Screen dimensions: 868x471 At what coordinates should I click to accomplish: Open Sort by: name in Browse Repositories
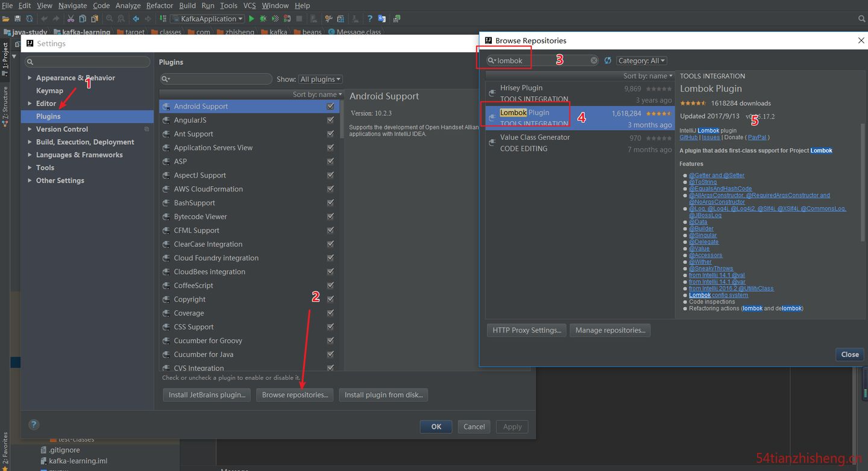click(x=648, y=76)
